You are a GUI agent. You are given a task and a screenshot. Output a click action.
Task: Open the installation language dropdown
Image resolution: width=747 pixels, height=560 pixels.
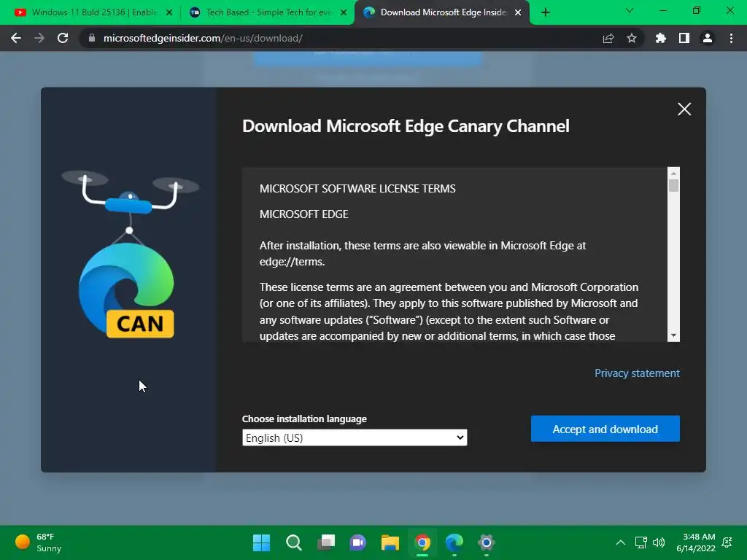[355, 437]
